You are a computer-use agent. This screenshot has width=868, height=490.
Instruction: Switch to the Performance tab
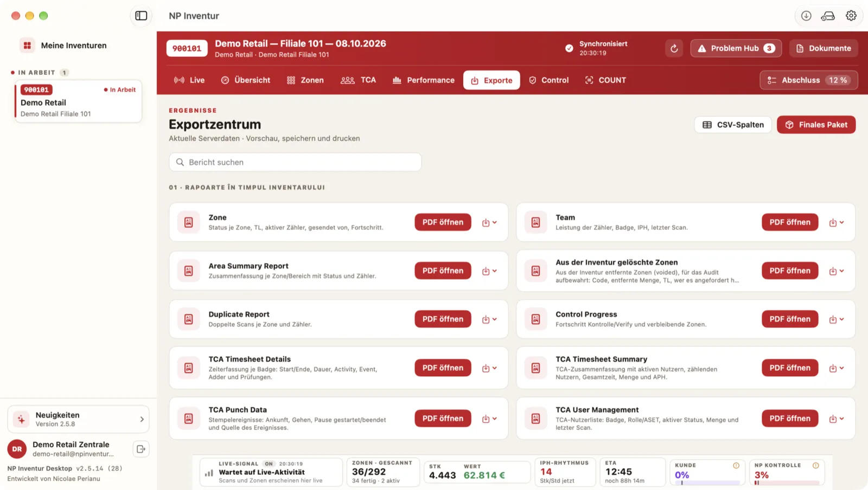424,80
